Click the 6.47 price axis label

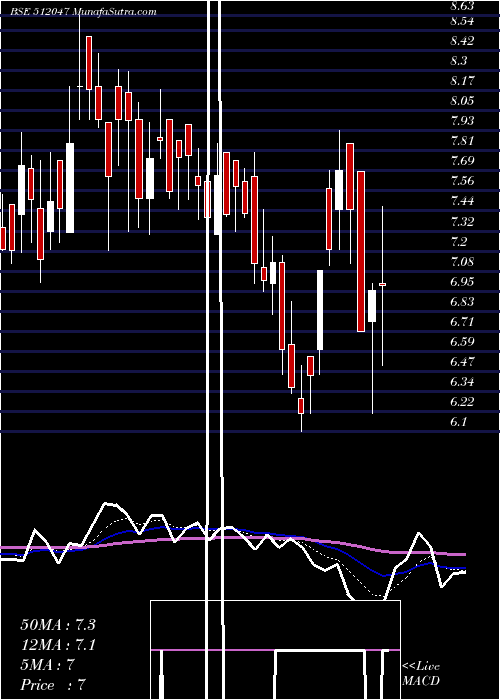462,362
